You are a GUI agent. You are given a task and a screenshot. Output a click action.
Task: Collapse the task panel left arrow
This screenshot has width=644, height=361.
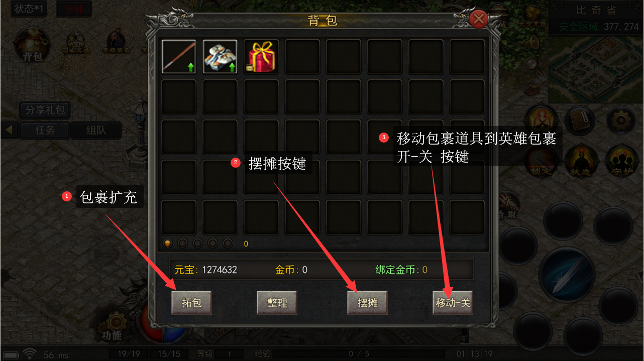pos(9,131)
